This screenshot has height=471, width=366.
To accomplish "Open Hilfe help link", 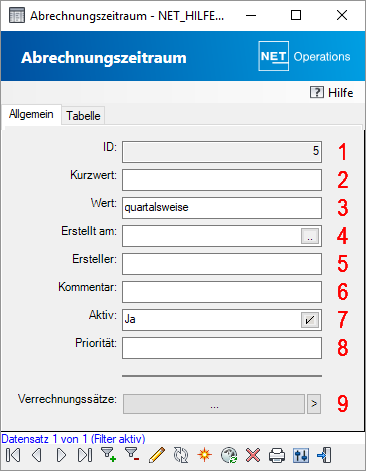I will 331,92.
